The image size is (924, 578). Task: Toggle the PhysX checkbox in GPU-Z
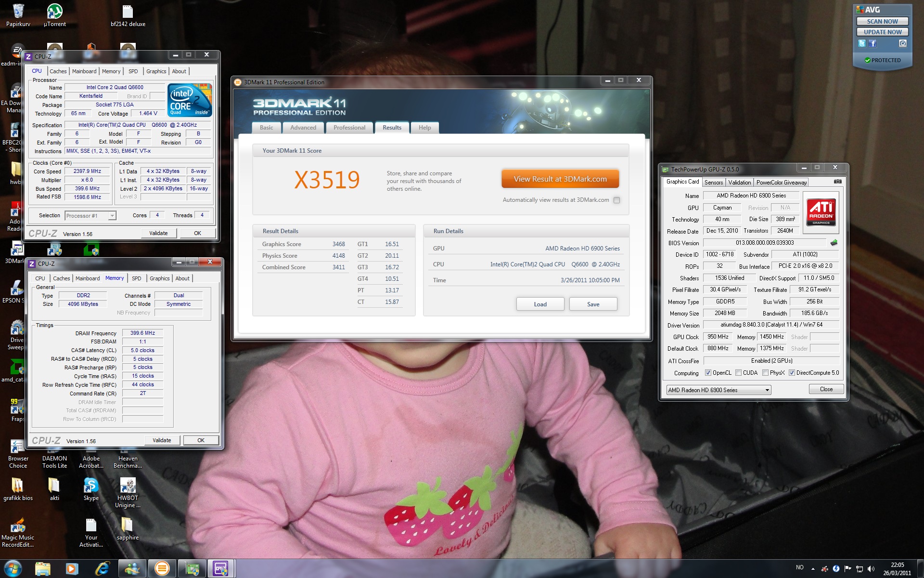pyautogui.click(x=765, y=373)
